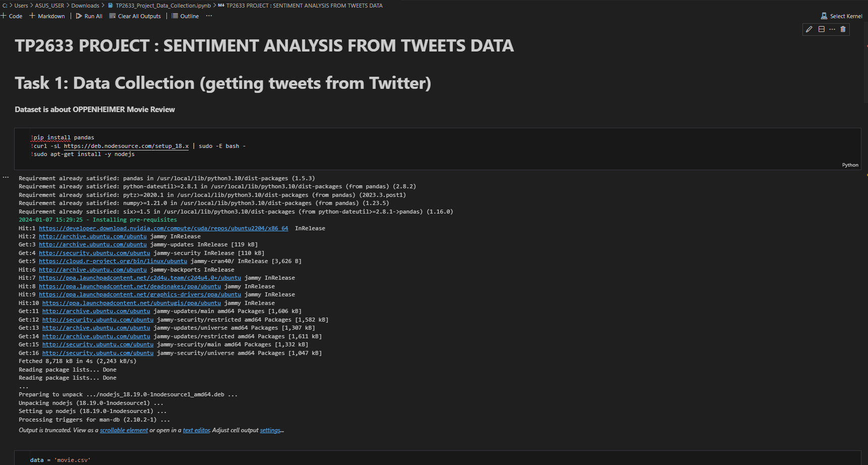
Task: Collapse the pip install cell output via gutter ellipsis
Action: [6, 177]
